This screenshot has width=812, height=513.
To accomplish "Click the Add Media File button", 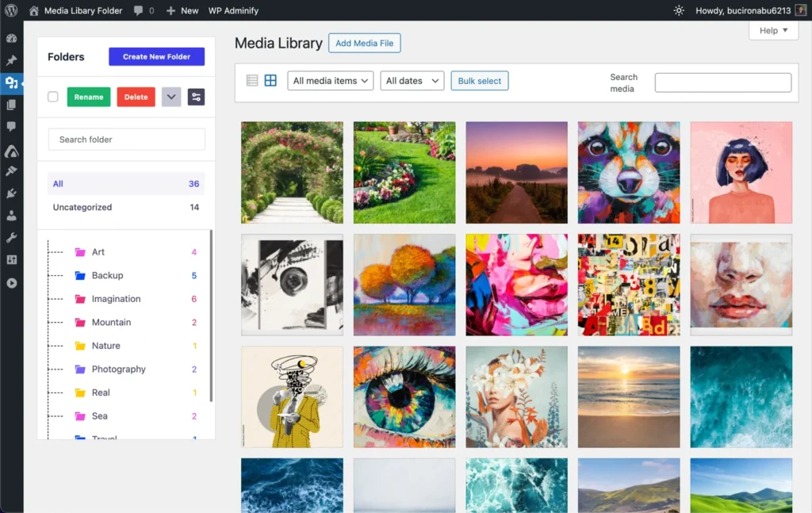I will tap(364, 43).
